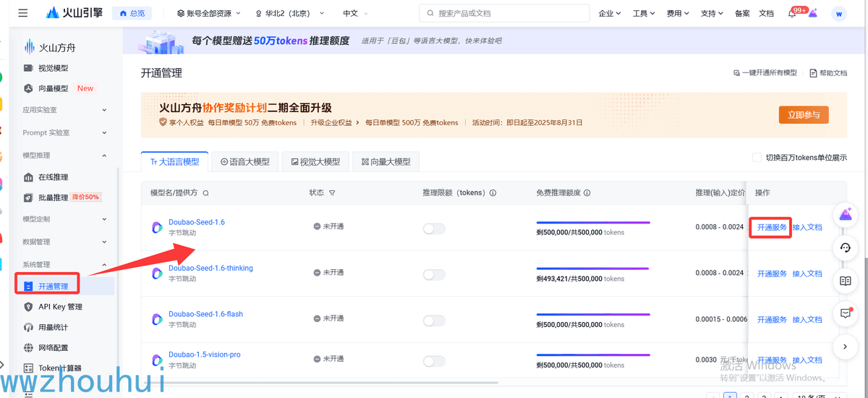This screenshot has width=868, height=398.
Task: Focus the 搜索产品或文档 search field
Action: click(503, 13)
